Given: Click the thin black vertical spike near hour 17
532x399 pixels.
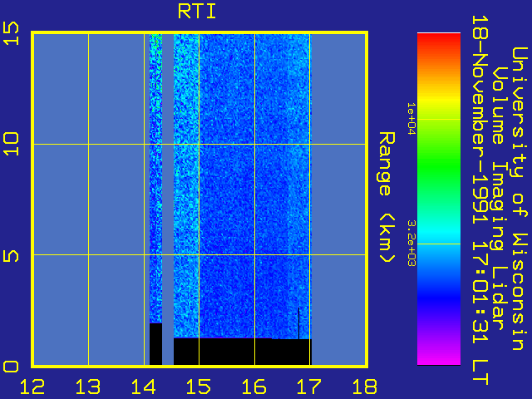Looking at the screenshot, I should click(298, 323).
